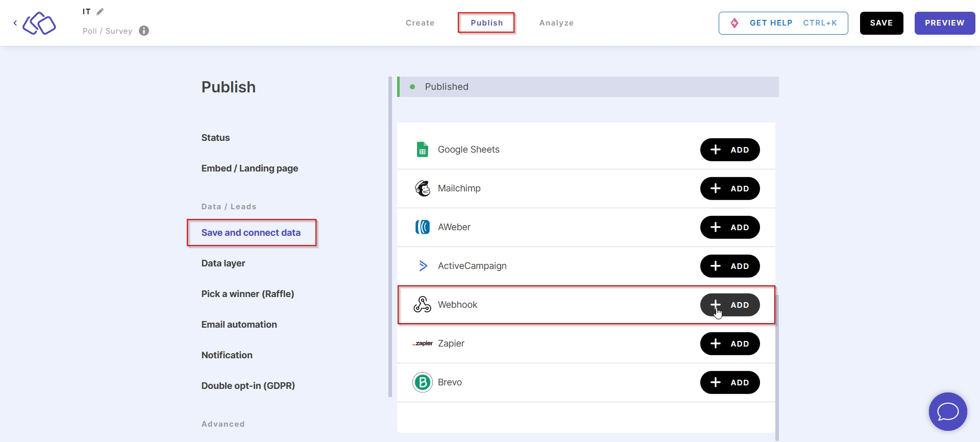
Task: Open Pick a winner (Raffle)
Action: 248,294
